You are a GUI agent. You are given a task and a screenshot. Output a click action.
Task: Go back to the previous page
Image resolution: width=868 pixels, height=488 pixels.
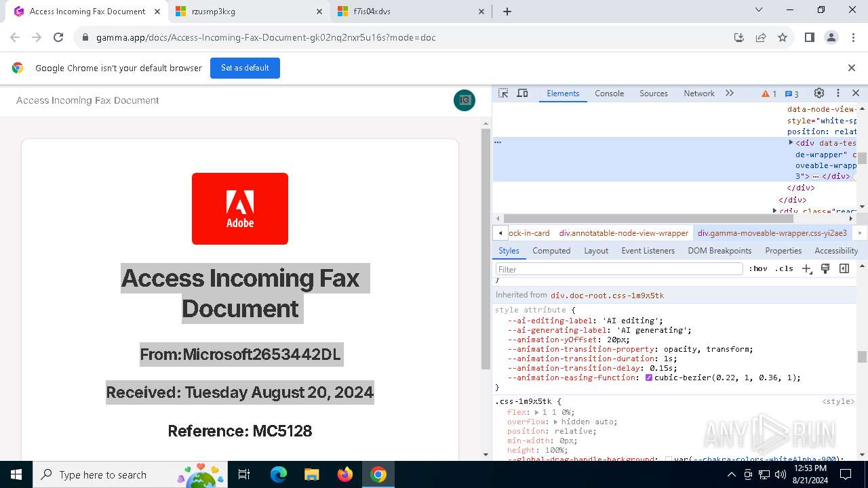coord(15,38)
